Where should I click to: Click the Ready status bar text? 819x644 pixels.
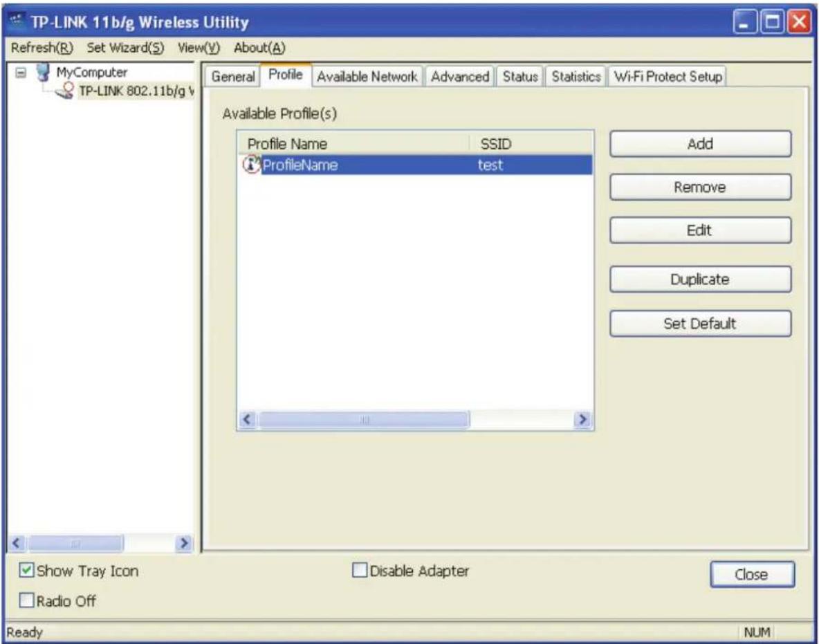point(24,632)
